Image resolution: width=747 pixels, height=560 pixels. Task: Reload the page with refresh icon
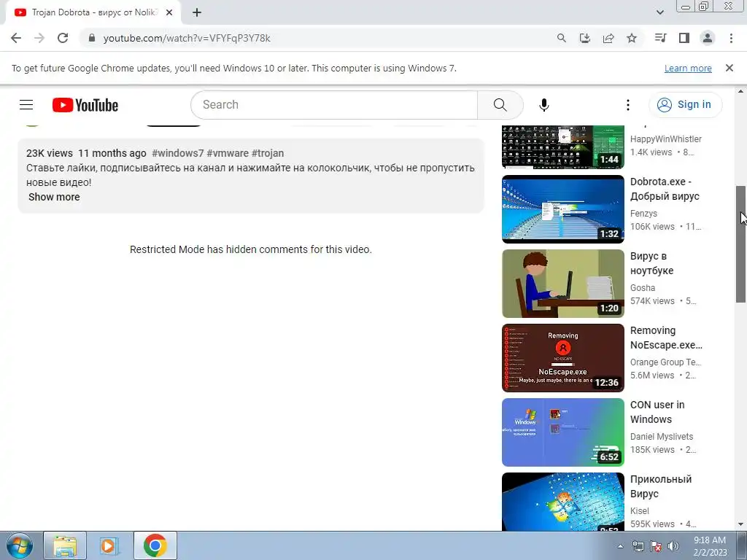tap(63, 38)
